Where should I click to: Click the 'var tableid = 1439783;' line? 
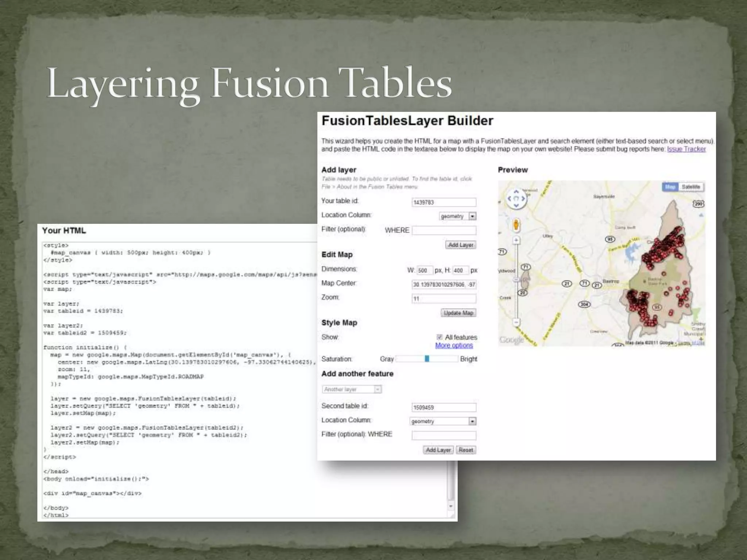click(83, 311)
